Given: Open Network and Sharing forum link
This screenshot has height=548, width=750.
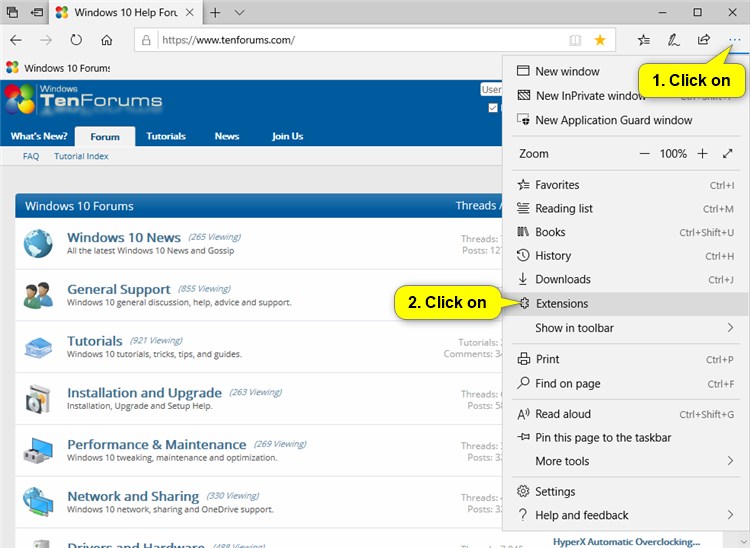Looking at the screenshot, I should click(133, 496).
